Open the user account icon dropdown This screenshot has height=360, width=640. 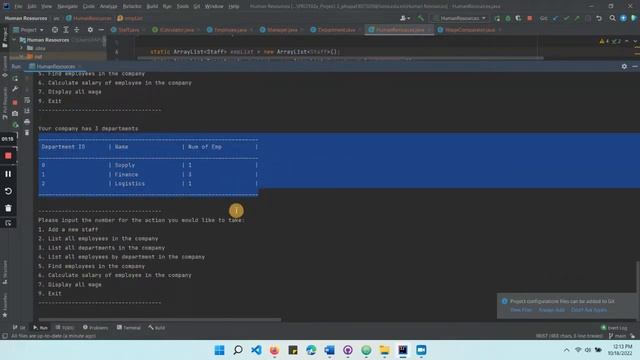point(405,18)
